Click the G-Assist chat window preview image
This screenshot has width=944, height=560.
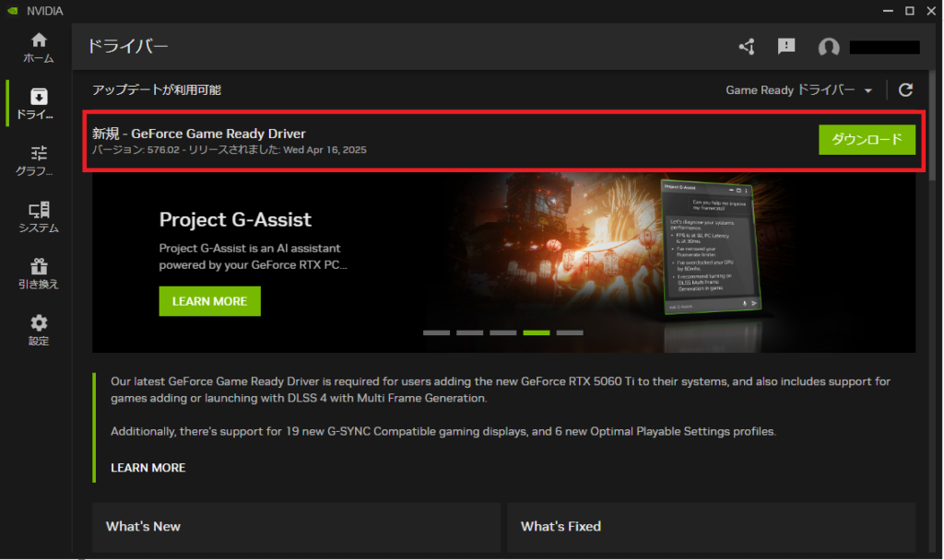(x=711, y=247)
